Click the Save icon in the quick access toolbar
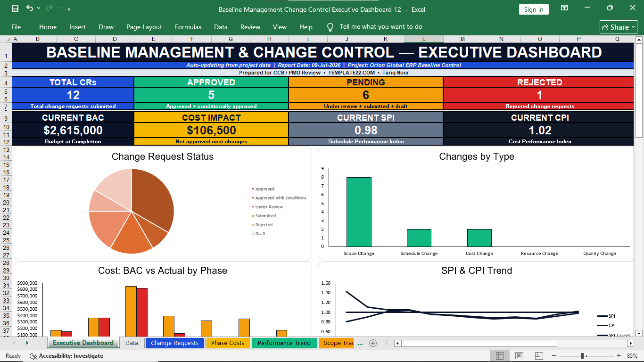 tap(15, 8)
